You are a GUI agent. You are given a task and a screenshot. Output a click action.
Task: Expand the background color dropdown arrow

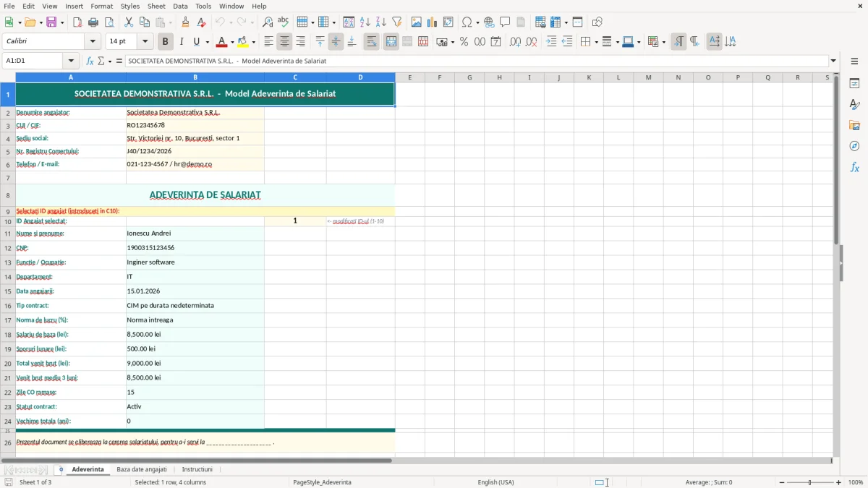coord(254,42)
